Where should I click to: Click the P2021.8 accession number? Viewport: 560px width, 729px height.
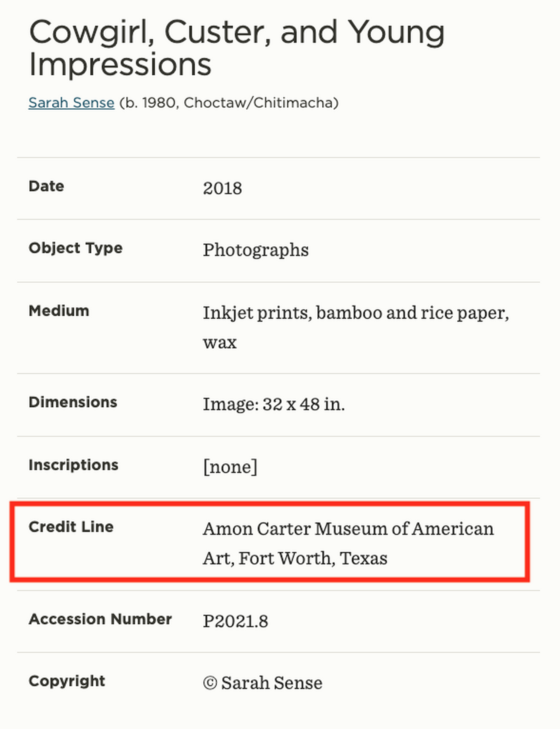click(236, 621)
